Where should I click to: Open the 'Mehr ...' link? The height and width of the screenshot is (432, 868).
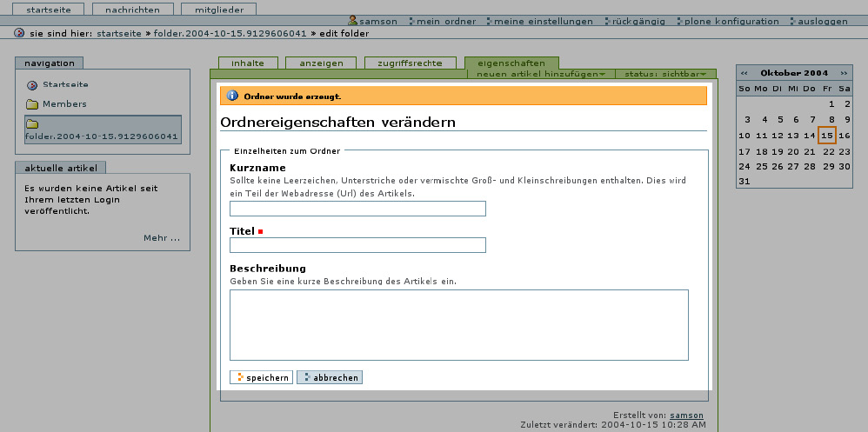[x=162, y=237]
